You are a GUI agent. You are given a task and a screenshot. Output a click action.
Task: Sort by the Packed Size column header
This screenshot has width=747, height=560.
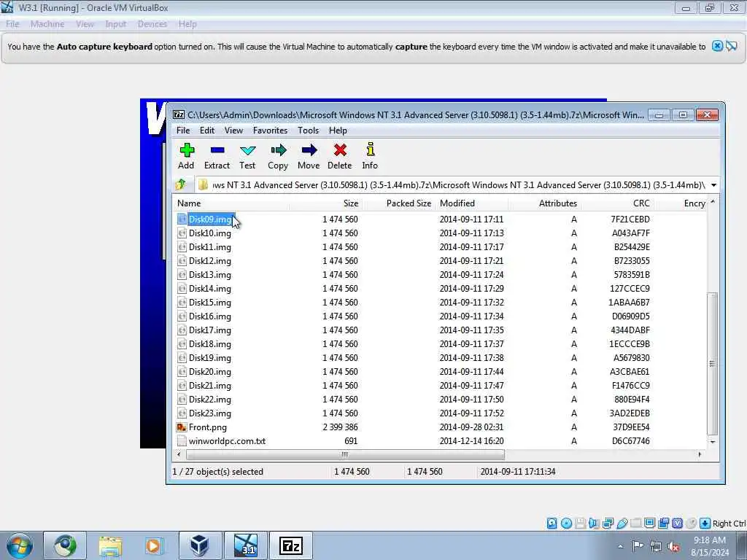399,203
